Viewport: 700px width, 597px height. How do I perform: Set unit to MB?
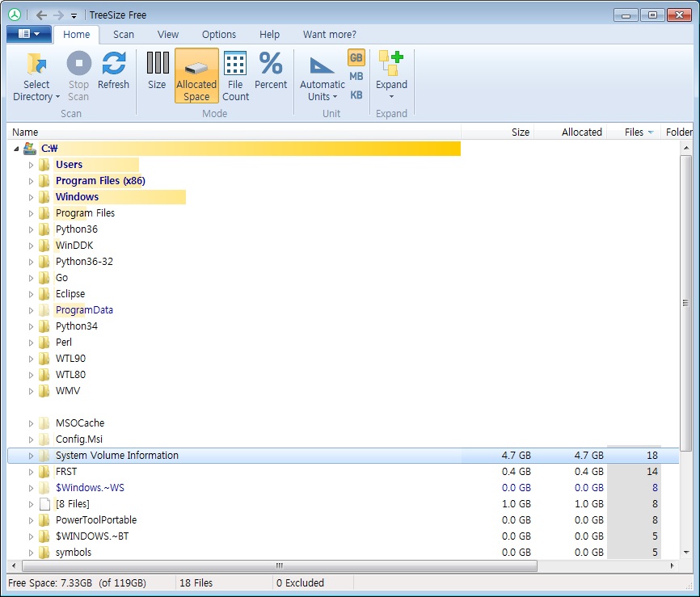click(x=356, y=76)
